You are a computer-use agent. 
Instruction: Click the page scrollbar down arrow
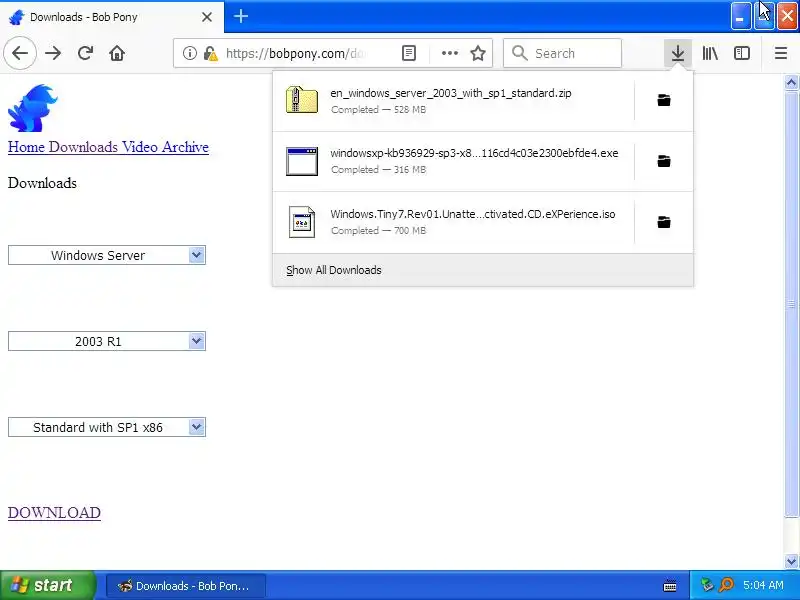pos(791,561)
